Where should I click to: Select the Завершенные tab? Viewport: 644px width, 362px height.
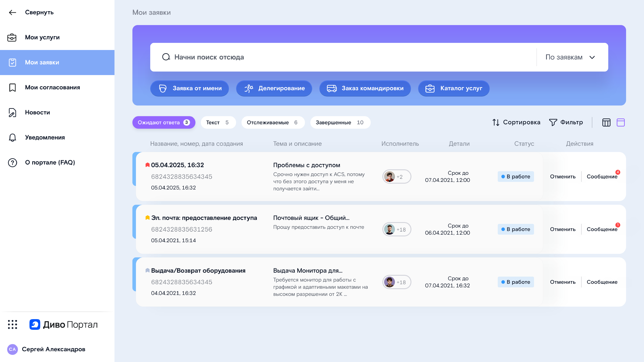click(340, 122)
